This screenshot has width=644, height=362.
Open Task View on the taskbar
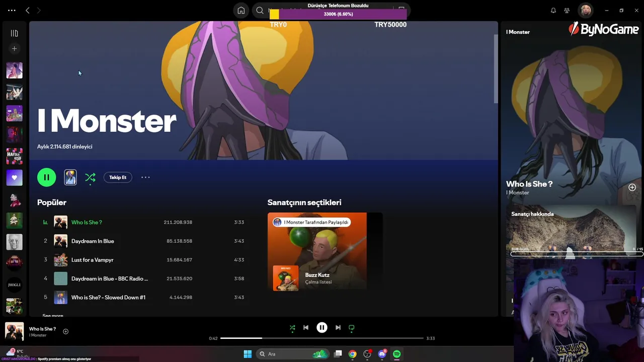tap(338, 354)
